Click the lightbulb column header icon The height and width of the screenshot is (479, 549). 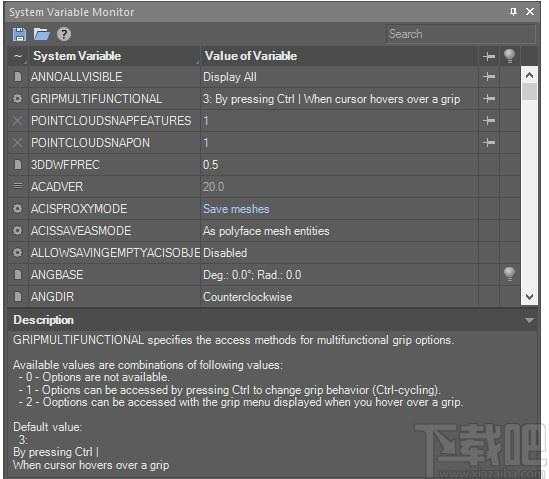coord(509,56)
